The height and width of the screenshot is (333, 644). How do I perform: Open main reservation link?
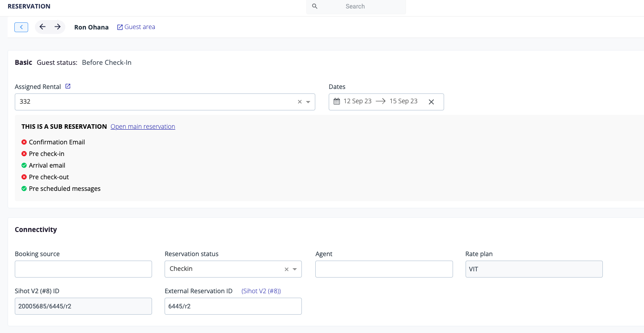[143, 126]
